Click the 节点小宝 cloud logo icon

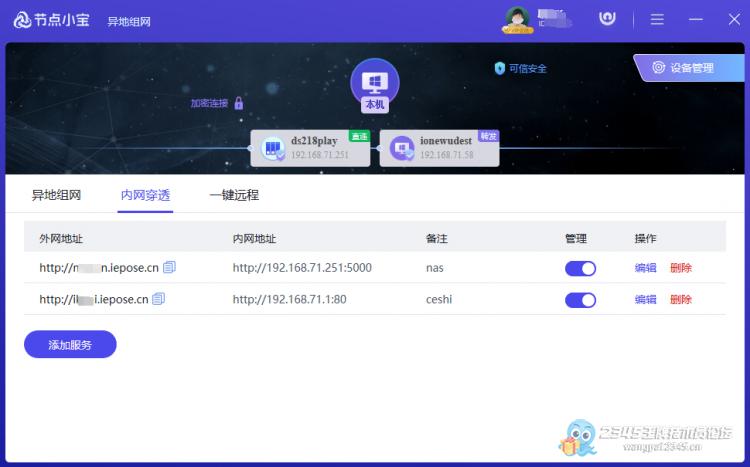22,20
